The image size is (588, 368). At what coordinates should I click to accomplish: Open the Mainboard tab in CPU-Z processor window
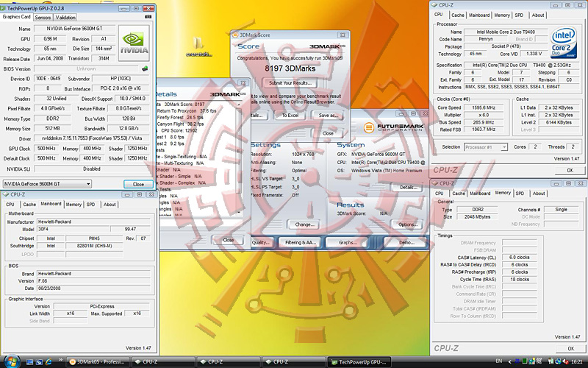479,15
